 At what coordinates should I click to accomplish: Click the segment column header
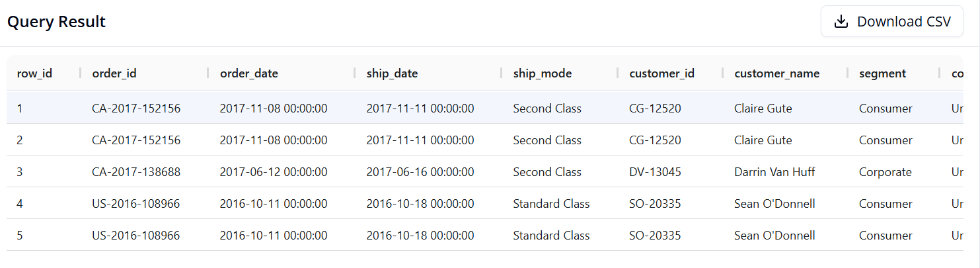(882, 73)
